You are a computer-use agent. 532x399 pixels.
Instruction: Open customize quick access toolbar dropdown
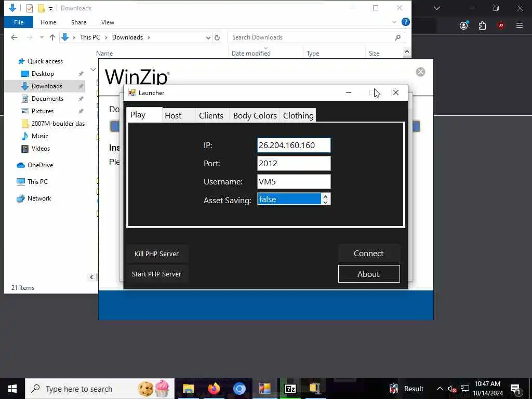click(x=50, y=8)
